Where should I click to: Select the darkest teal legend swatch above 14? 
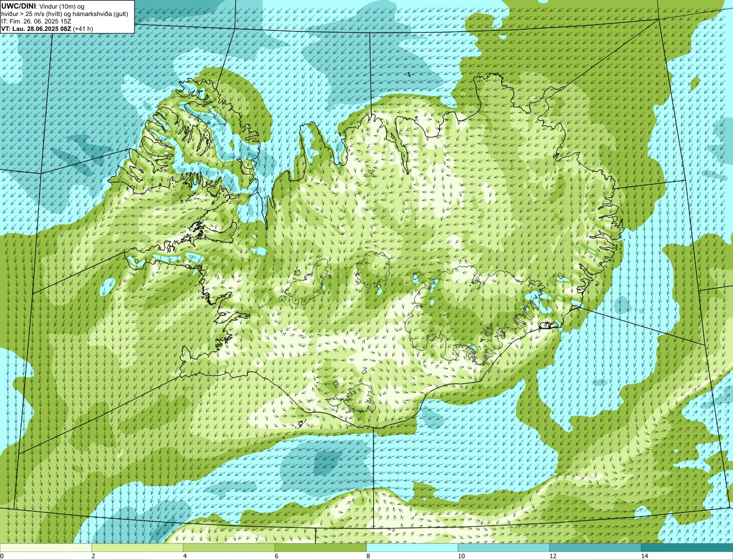pos(687,547)
